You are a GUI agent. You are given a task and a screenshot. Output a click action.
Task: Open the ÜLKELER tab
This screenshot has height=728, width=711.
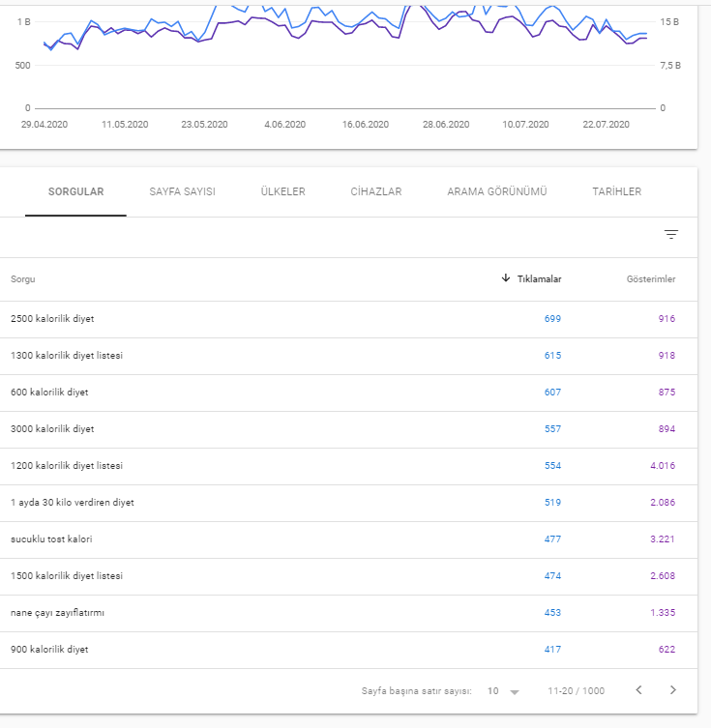(x=282, y=191)
